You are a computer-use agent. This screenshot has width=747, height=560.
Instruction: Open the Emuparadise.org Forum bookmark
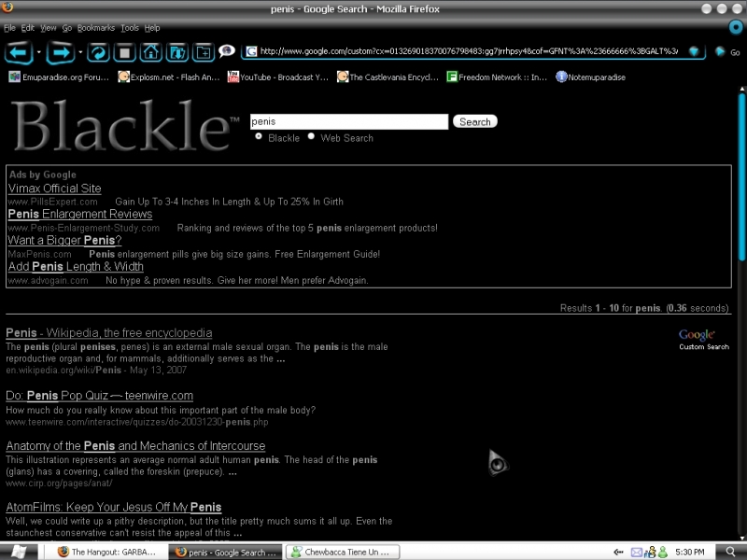pyautogui.click(x=59, y=77)
